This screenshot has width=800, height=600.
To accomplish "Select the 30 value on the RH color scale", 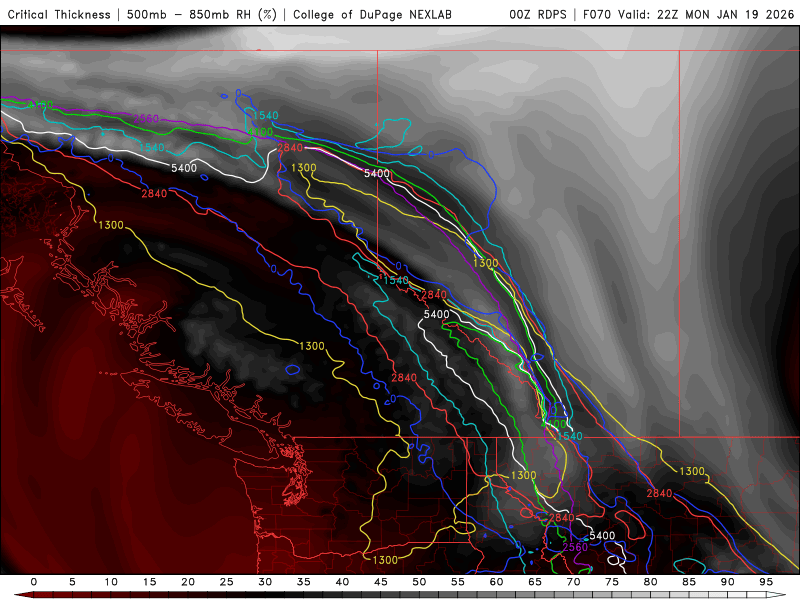I will pos(265,582).
